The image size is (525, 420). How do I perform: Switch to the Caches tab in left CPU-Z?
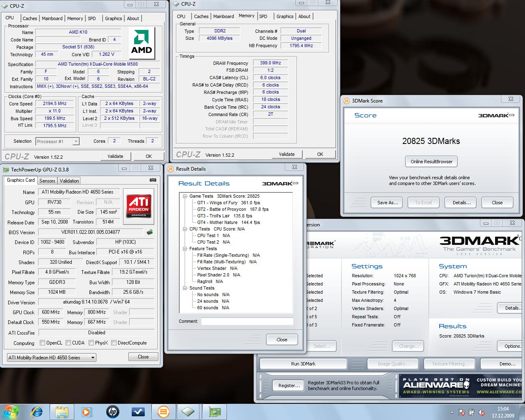coord(30,18)
